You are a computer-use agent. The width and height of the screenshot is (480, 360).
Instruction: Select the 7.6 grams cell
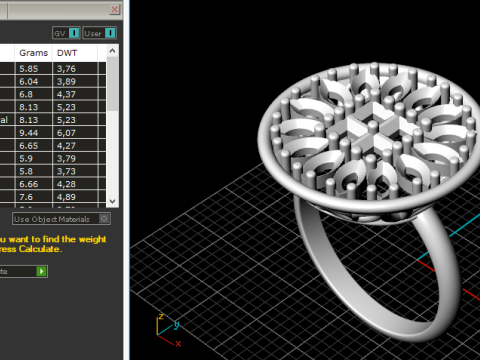coord(33,197)
